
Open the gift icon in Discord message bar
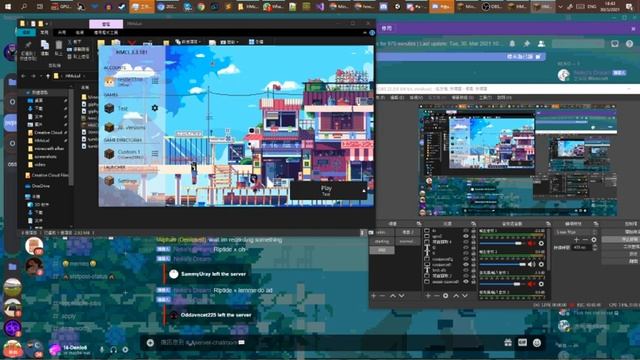(508, 343)
